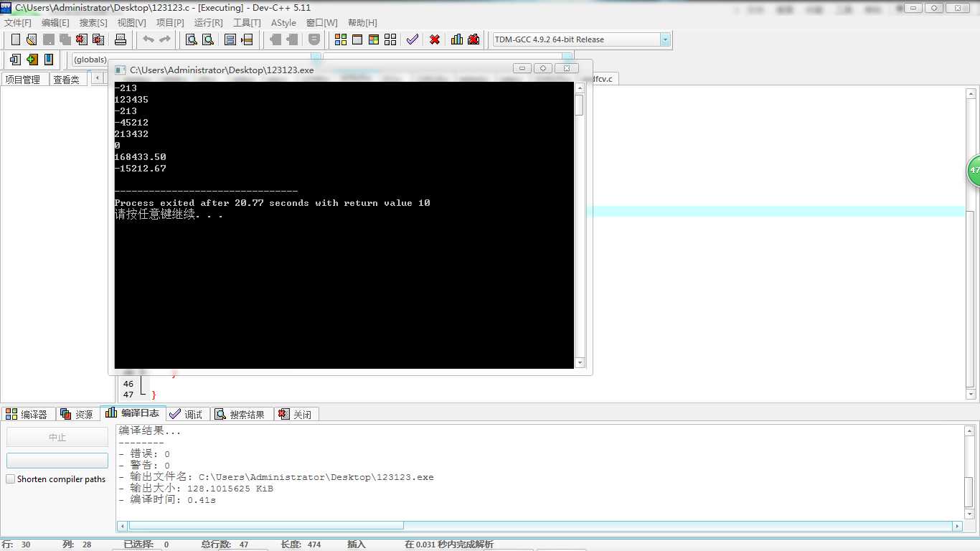Switch to the 资源 bottom tab
Image resolution: width=980 pixels, height=551 pixels.
77,414
